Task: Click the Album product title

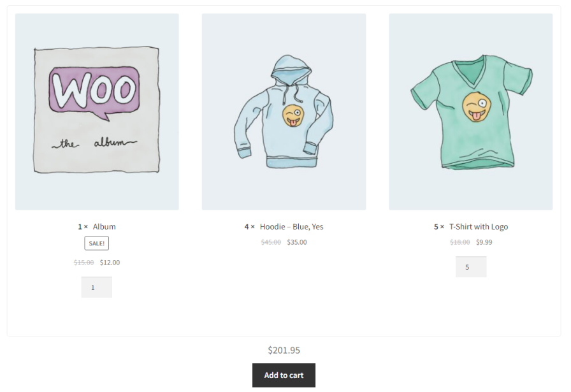Action: [104, 227]
